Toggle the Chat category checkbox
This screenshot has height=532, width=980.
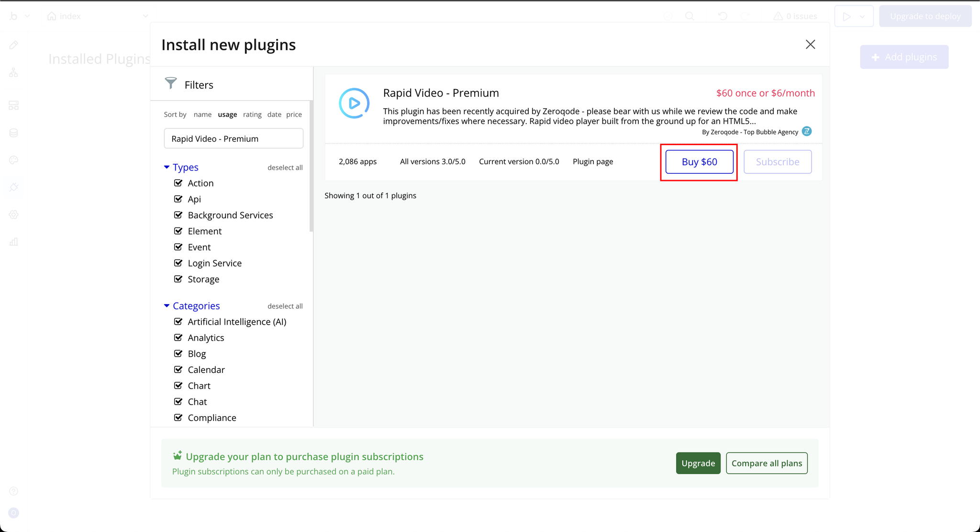point(178,401)
